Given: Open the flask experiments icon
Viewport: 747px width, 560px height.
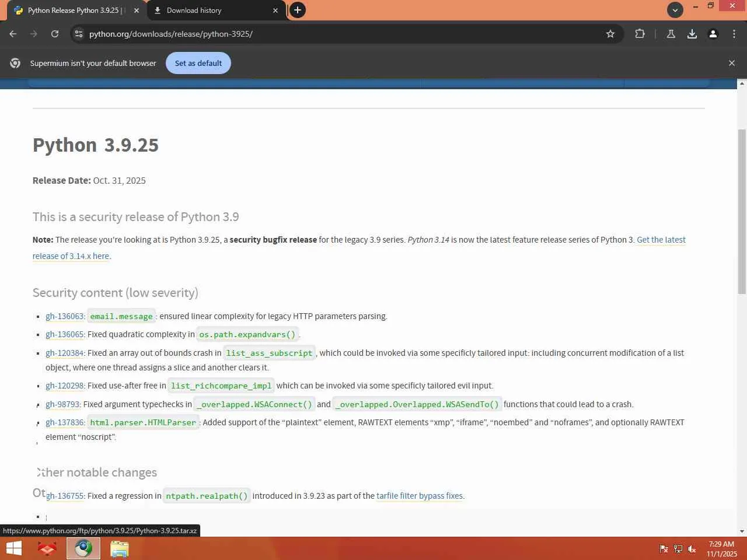Looking at the screenshot, I should coord(671,34).
